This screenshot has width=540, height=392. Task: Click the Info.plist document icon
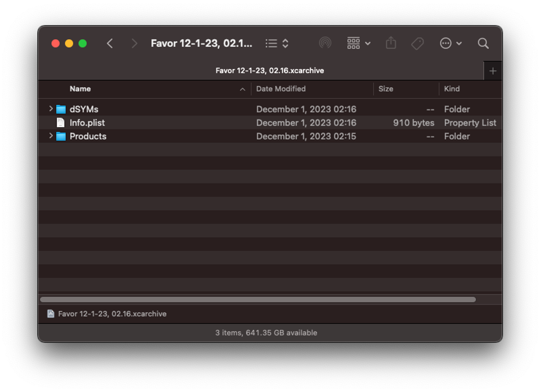[x=60, y=123]
